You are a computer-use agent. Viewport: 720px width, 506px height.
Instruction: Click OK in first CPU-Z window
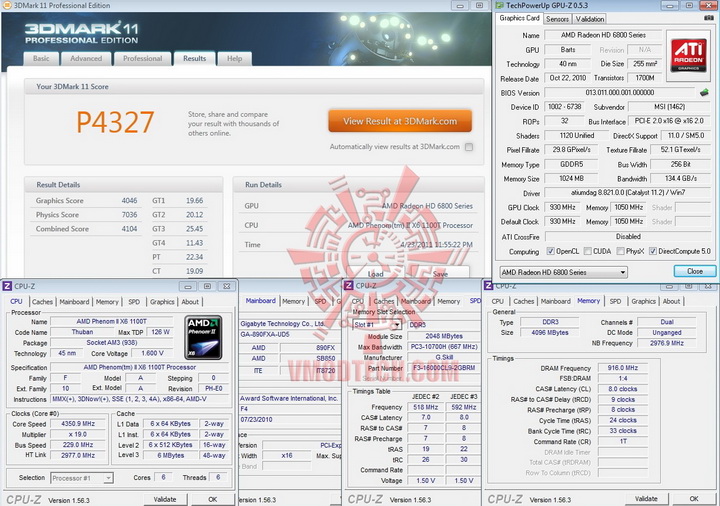[213, 499]
